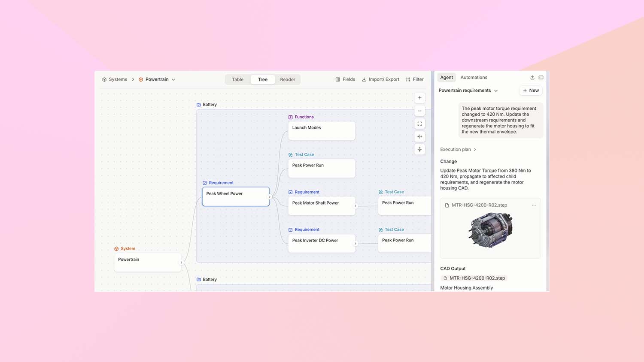Zoom in on the tree canvas

419,98
